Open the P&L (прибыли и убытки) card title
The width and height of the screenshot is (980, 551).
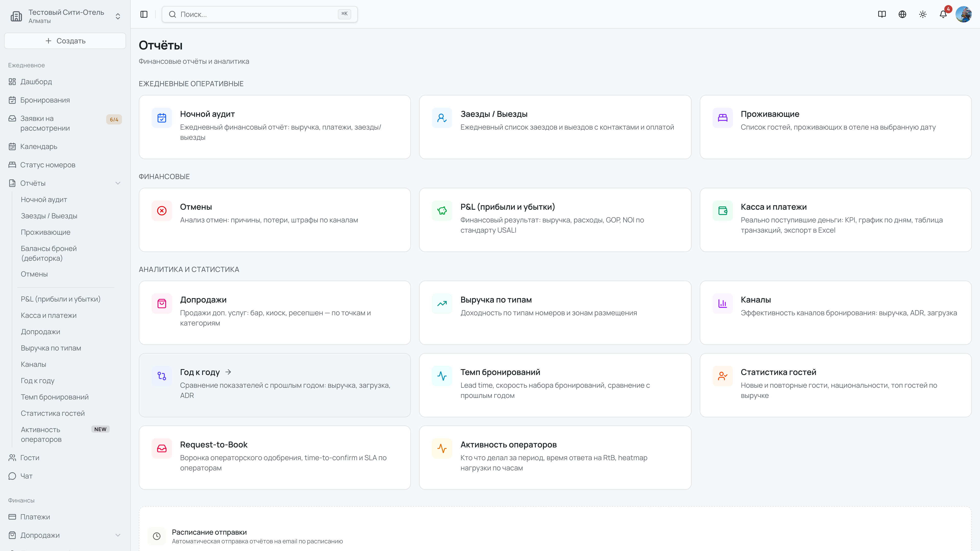tap(508, 207)
